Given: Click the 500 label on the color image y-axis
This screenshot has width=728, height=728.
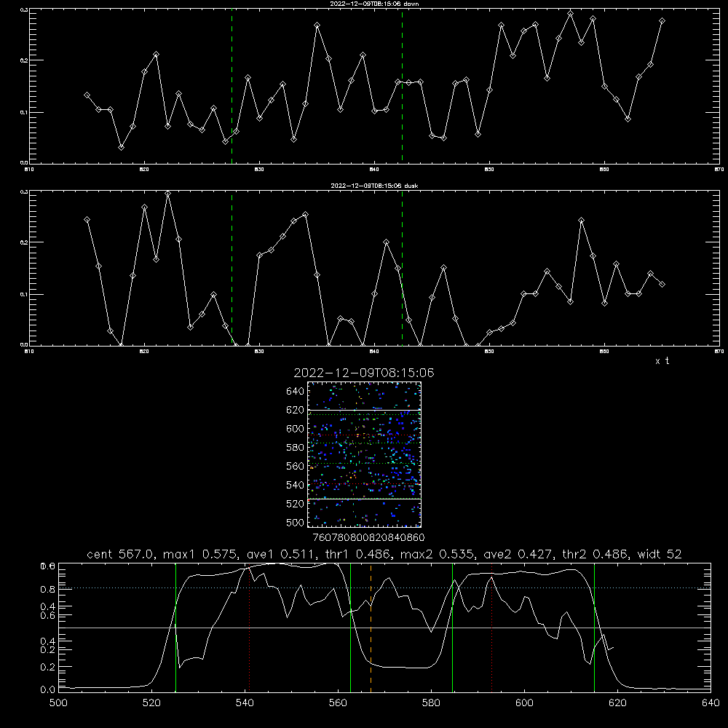Looking at the screenshot, I should pyautogui.click(x=296, y=522).
